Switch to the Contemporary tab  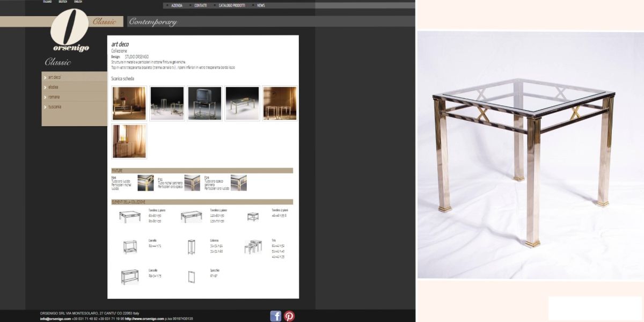153,22
